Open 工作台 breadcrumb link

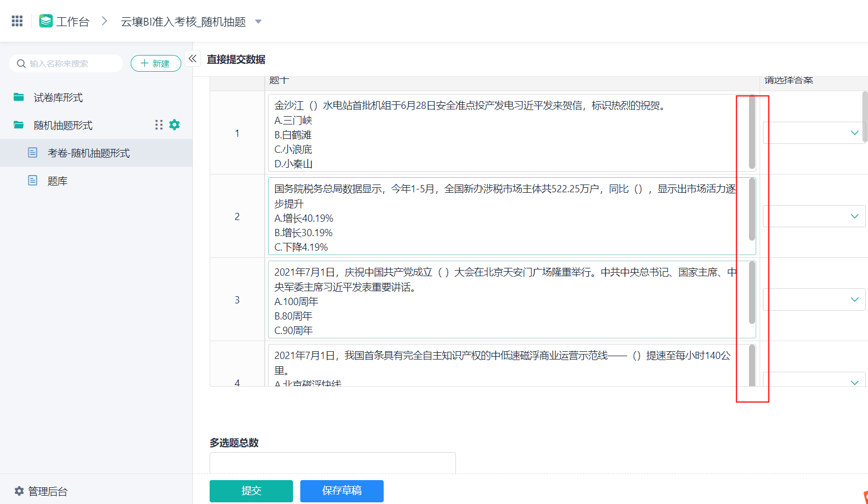tap(72, 22)
